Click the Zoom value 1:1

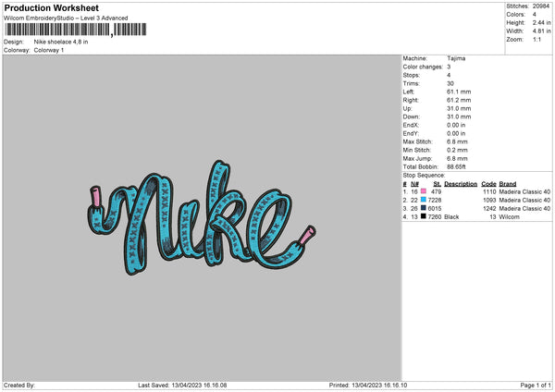(536, 39)
